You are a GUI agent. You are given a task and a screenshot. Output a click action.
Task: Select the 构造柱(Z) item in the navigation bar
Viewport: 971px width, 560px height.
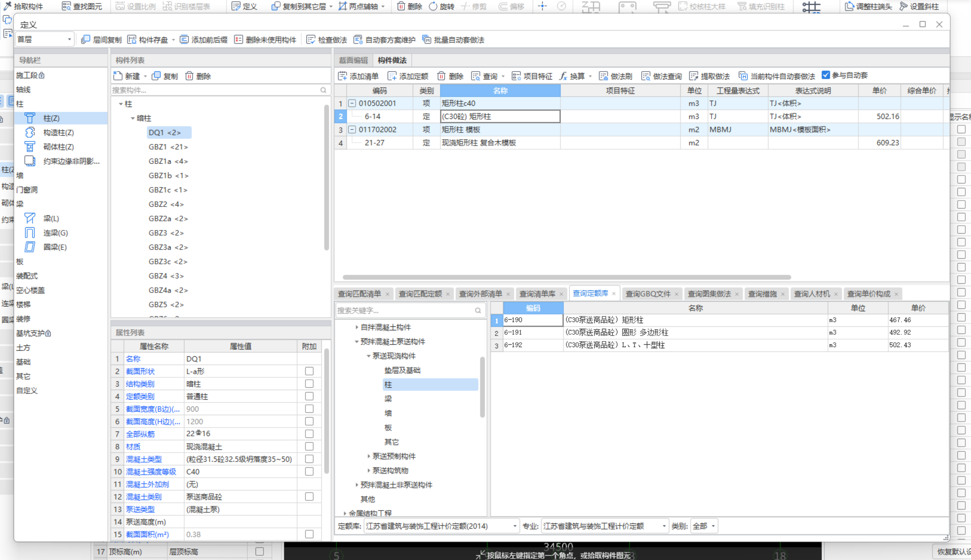point(58,133)
